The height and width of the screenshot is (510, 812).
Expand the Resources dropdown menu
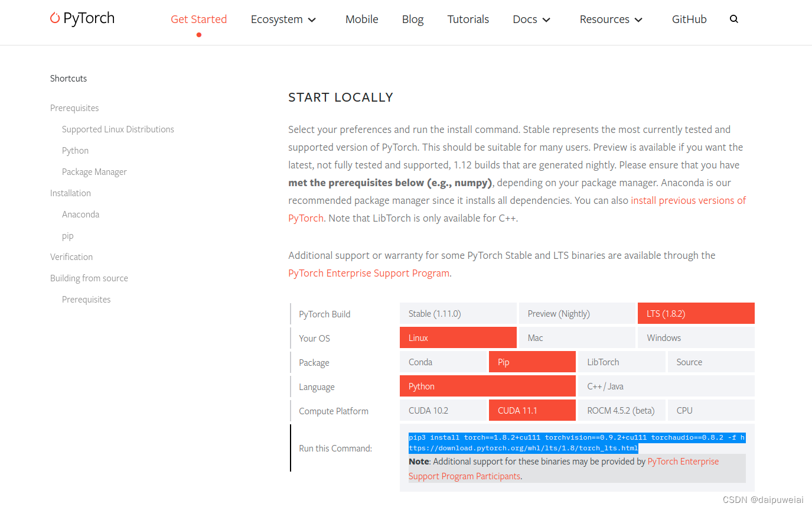(611, 19)
